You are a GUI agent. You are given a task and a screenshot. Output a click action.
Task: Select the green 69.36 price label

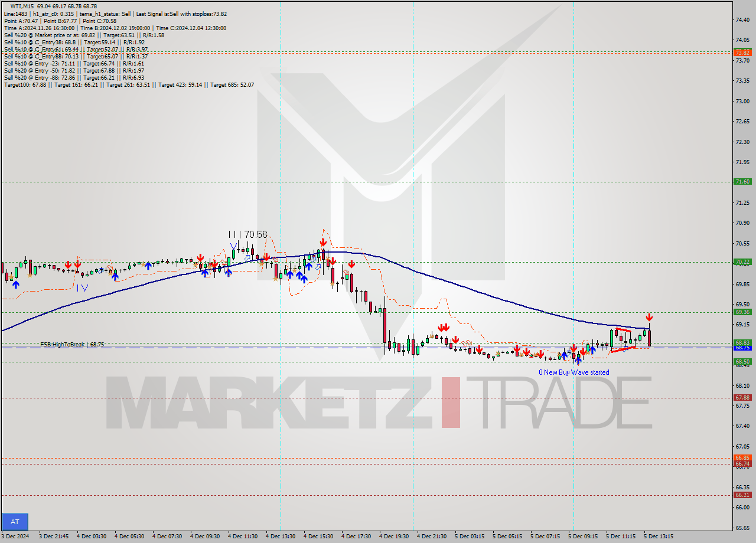click(x=742, y=312)
